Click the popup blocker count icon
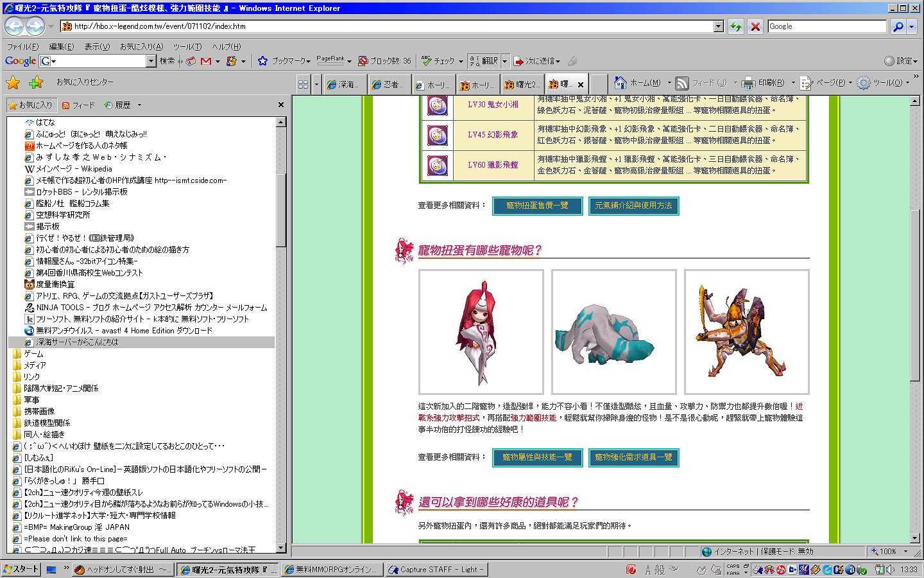The height and width of the screenshot is (578, 924). (363, 61)
